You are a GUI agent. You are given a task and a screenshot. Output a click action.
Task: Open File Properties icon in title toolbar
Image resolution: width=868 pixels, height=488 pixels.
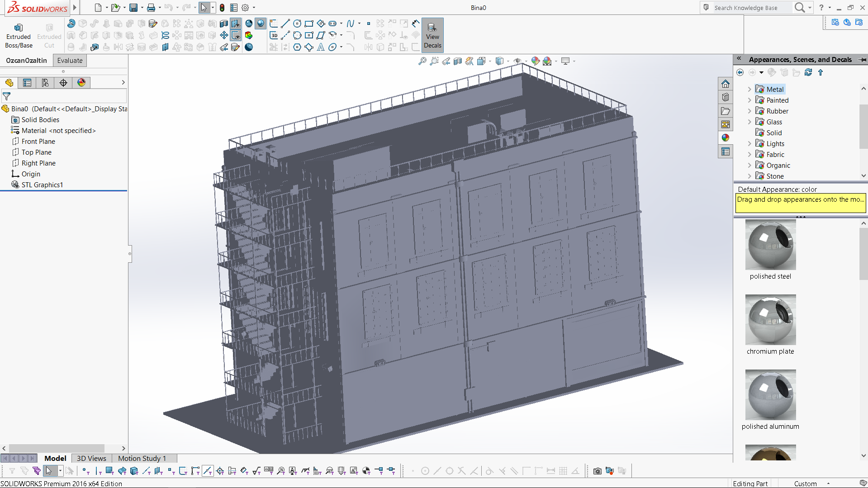[234, 8]
